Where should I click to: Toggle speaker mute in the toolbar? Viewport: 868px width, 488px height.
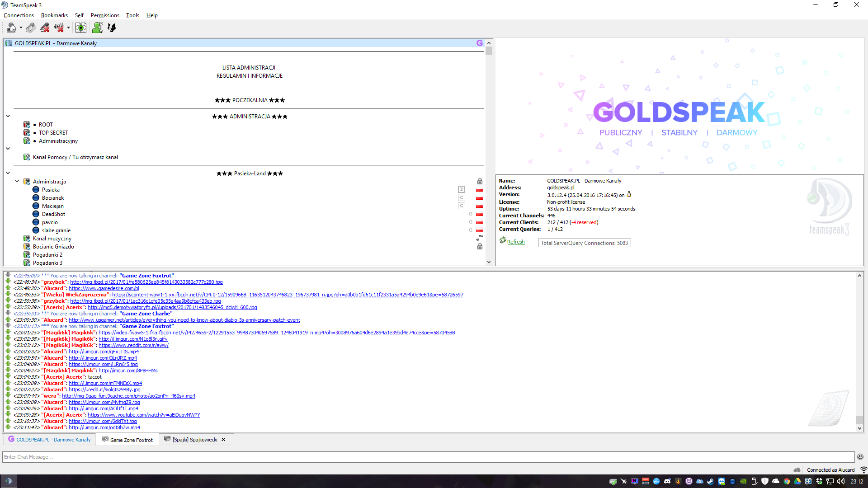click(x=58, y=28)
